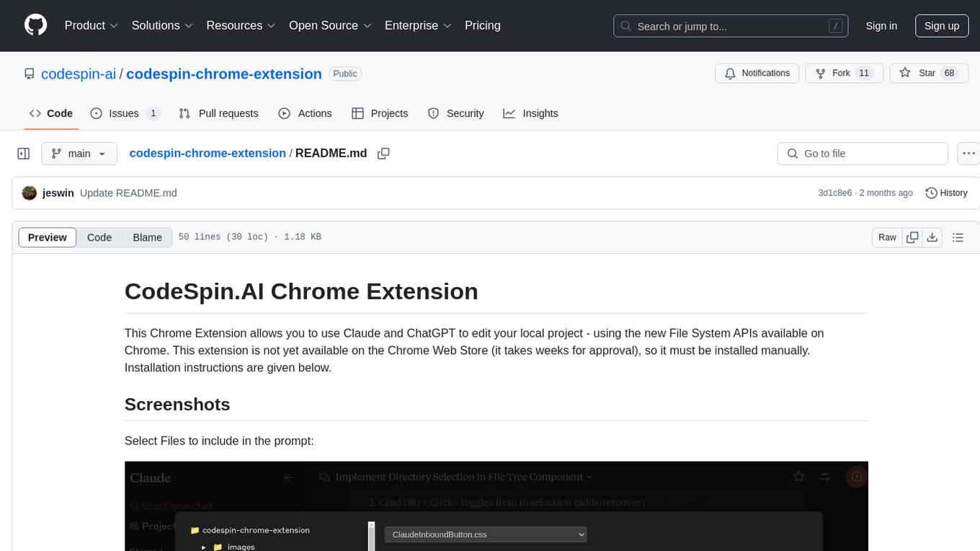Click the Notifications bell button
The height and width of the screenshot is (551, 980).
(x=757, y=73)
